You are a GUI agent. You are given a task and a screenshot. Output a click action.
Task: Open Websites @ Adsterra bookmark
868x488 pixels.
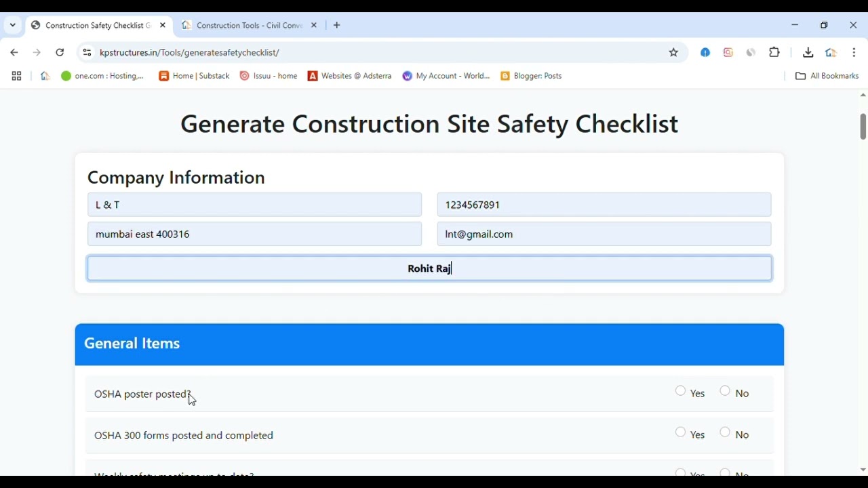(x=350, y=77)
